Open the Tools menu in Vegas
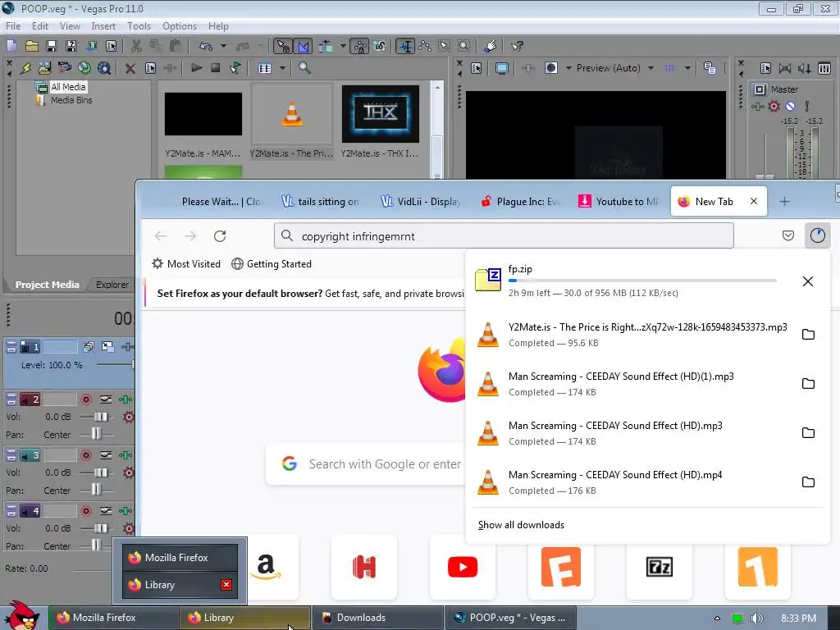This screenshot has height=630, width=840. (x=139, y=25)
